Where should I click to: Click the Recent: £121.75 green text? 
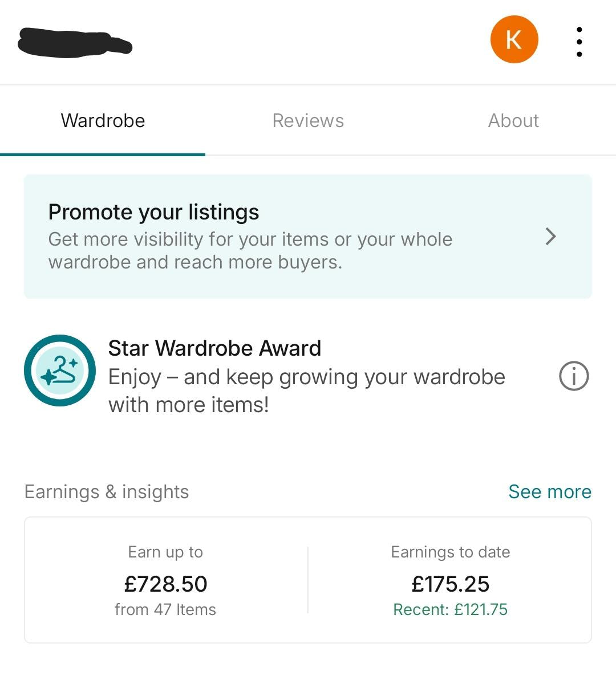click(x=451, y=609)
